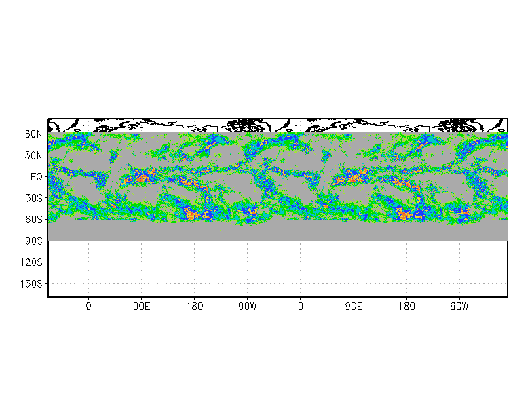Click the leftmost 90E longitude label
The height and width of the screenshot is (415, 532).
click(x=141, y=307)
